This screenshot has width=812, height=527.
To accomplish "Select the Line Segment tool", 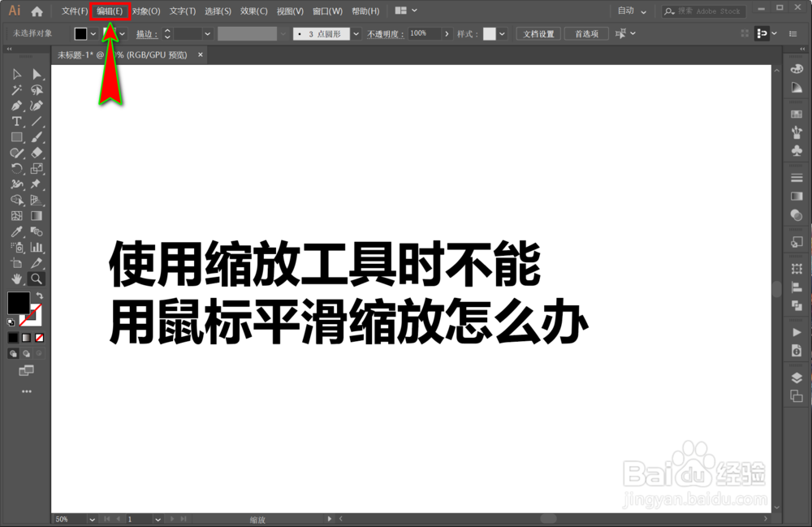I will point(37,122).
